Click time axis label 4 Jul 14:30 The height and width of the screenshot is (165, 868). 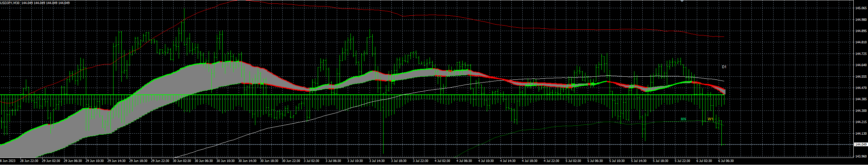pyautogui.click(x=508, y=161)
